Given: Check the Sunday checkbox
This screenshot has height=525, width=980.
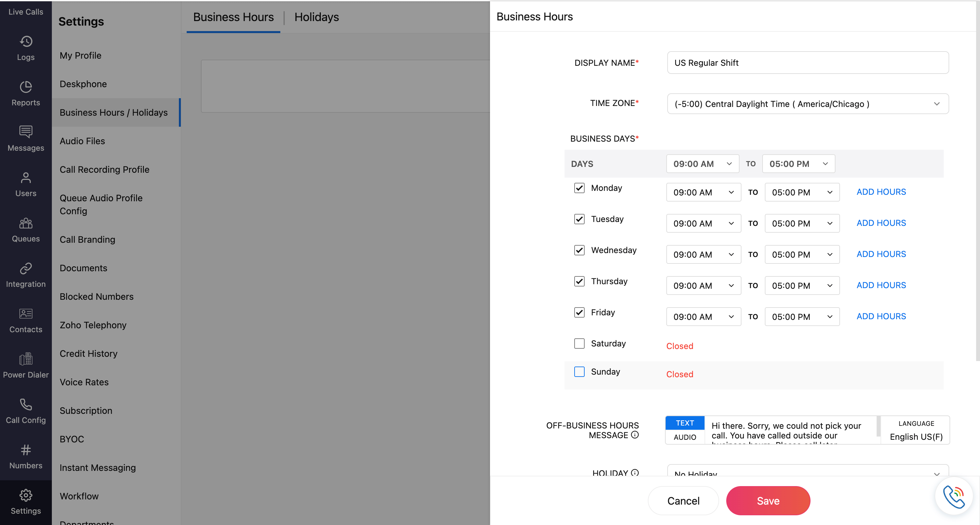Looking at the screenshot, I should (579, 372).
